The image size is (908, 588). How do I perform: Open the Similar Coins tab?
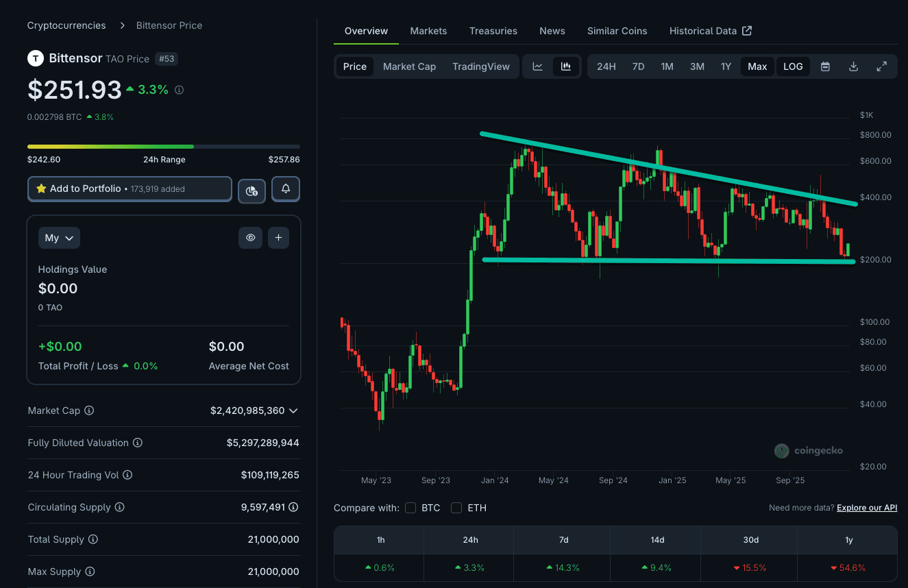617,31
